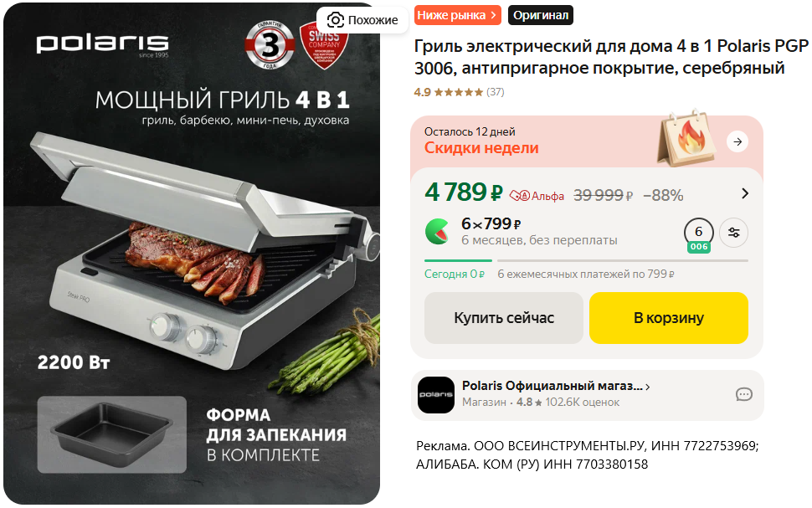The image size is (812, 508).
Task: Click the installment payment progress bar
Action: pos(586,260)
